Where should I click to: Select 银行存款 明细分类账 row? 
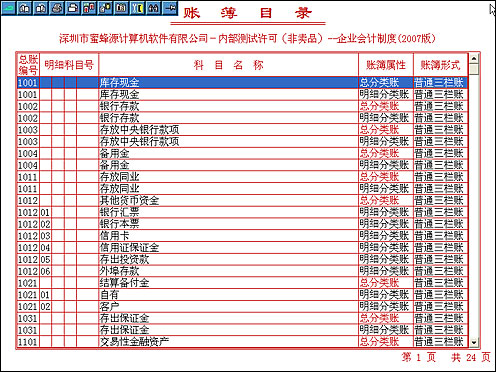pyautogui.click(x=242, y=118)
